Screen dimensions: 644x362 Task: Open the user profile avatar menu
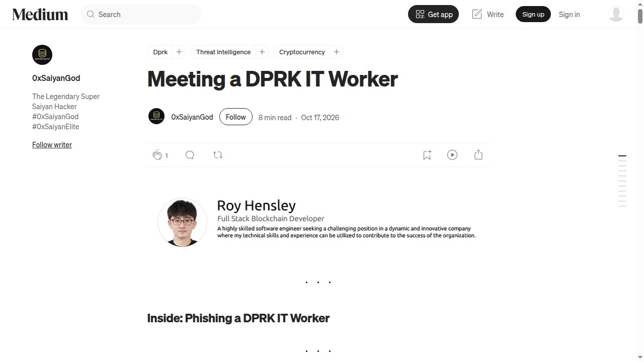(616, 14)
